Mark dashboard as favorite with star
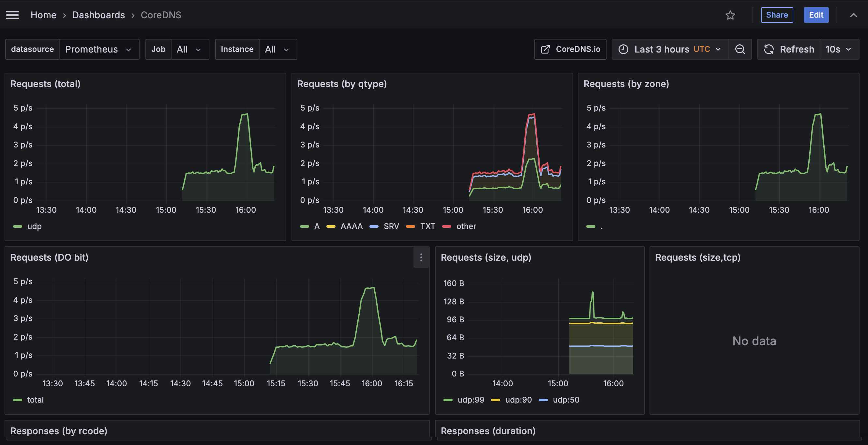Viewport: 868px width, 445px height. 730,15
